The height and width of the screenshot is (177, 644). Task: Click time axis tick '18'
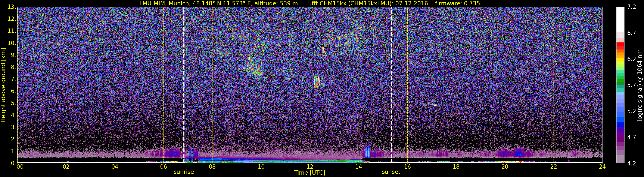pyautogui.click(x=456, y=167)
